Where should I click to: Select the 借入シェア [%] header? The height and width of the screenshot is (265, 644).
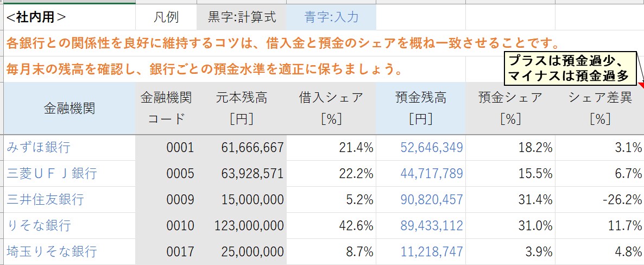coord(331,108)
